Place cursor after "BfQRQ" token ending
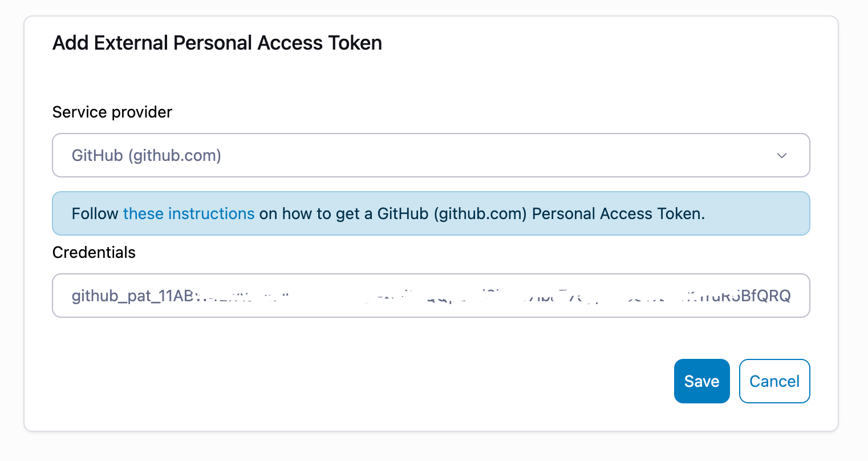The image size is (868, 461). coord(792,296)
